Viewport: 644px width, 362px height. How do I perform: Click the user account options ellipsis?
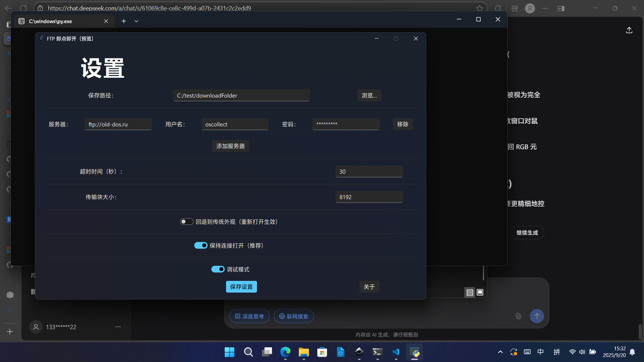(x=118, y=327)
